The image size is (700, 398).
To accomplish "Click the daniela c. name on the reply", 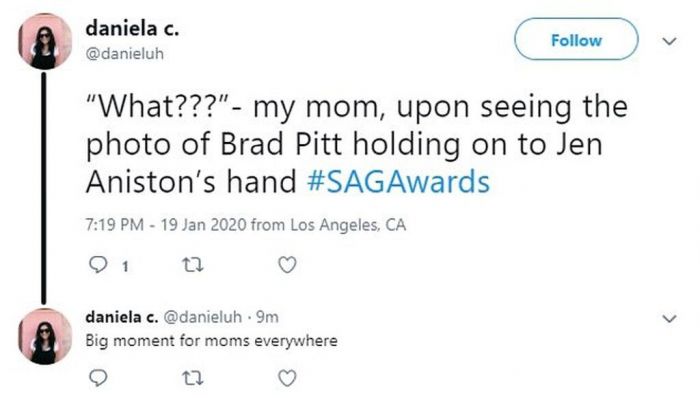I will (121, 317).
